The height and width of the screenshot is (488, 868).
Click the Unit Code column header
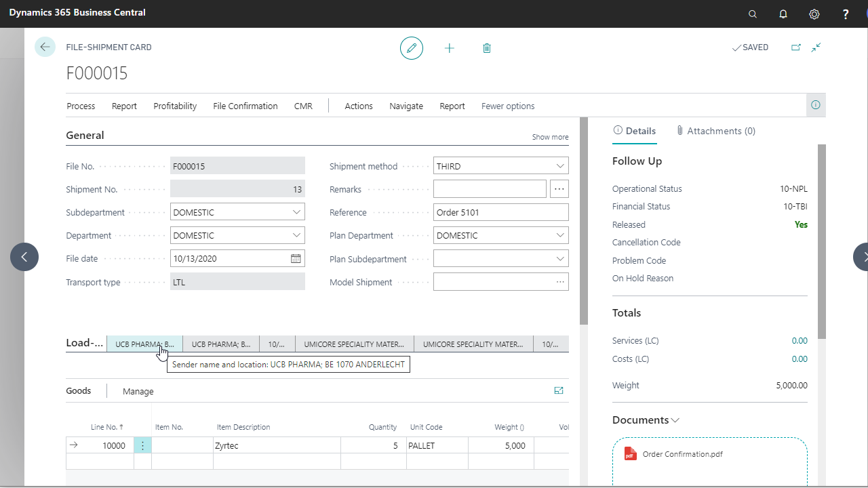tap(426, 427)
